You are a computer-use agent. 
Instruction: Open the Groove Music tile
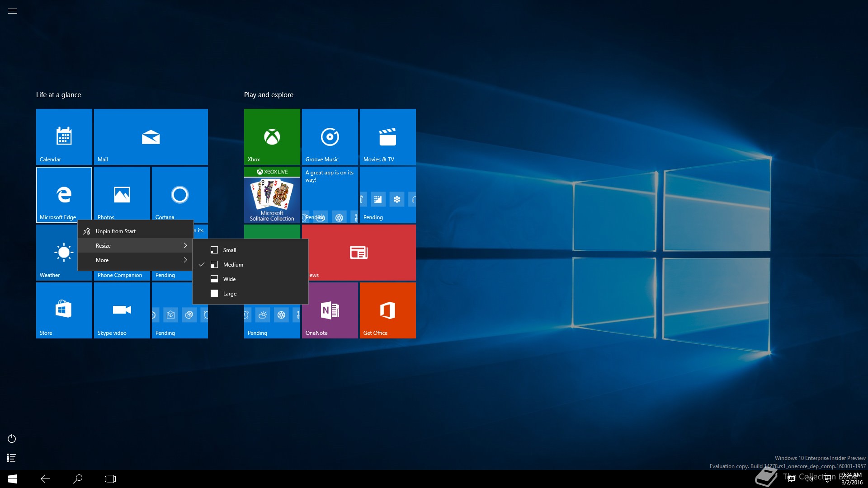point(330,137)
